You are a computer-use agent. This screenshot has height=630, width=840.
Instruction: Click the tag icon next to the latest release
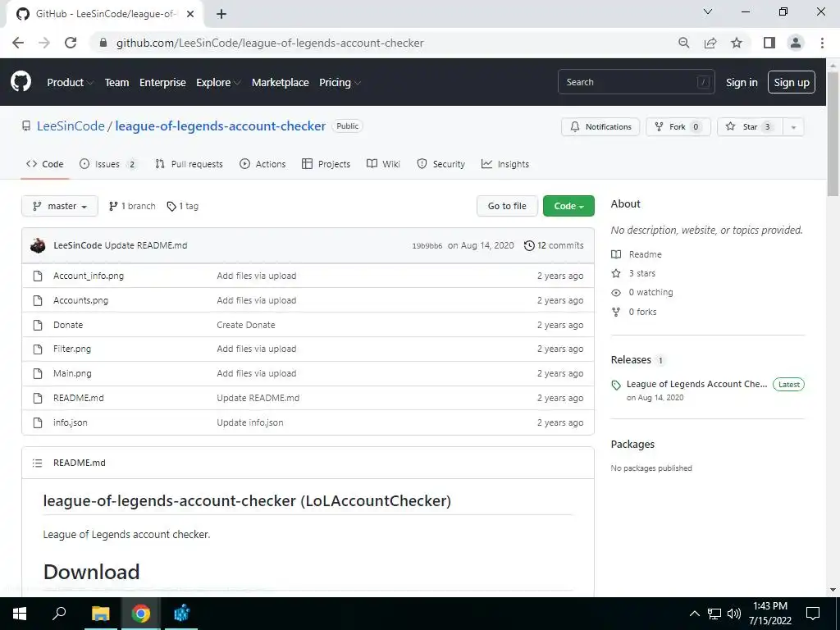[x=616, y=385]
